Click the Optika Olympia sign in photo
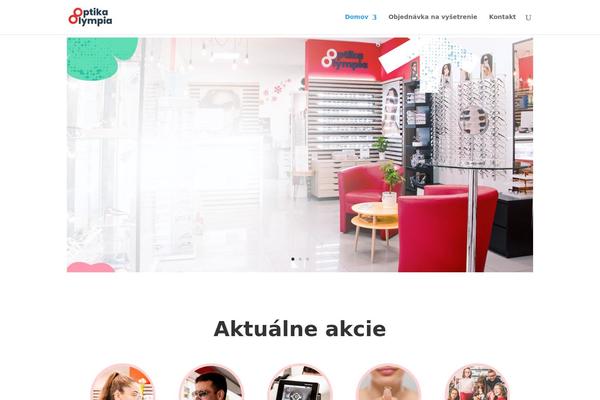The height and width of the screenshot is (400, 600). click(344, 60)
